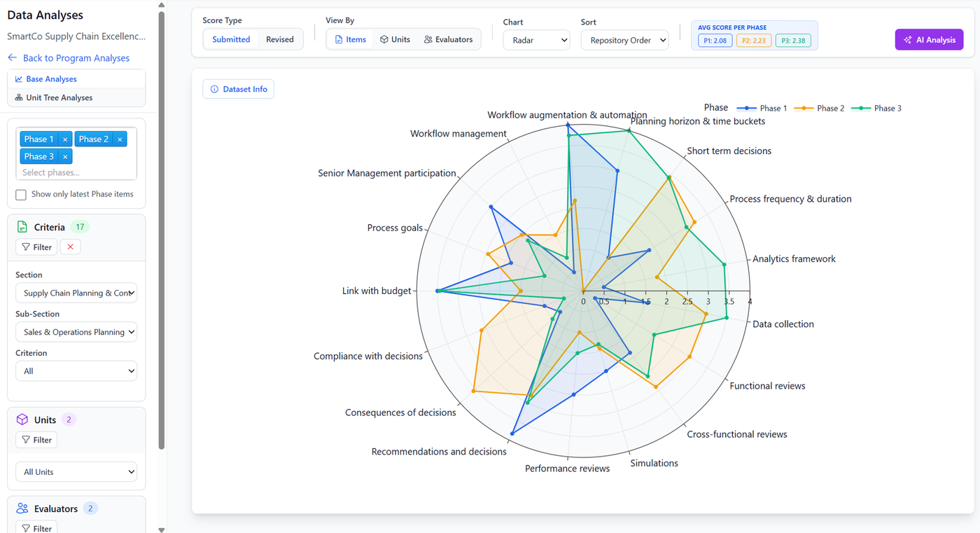Click the info icon on Dataset Info
Image resolution: width=980 pixels, height=533 pixels.
click(x=214, y=89)
